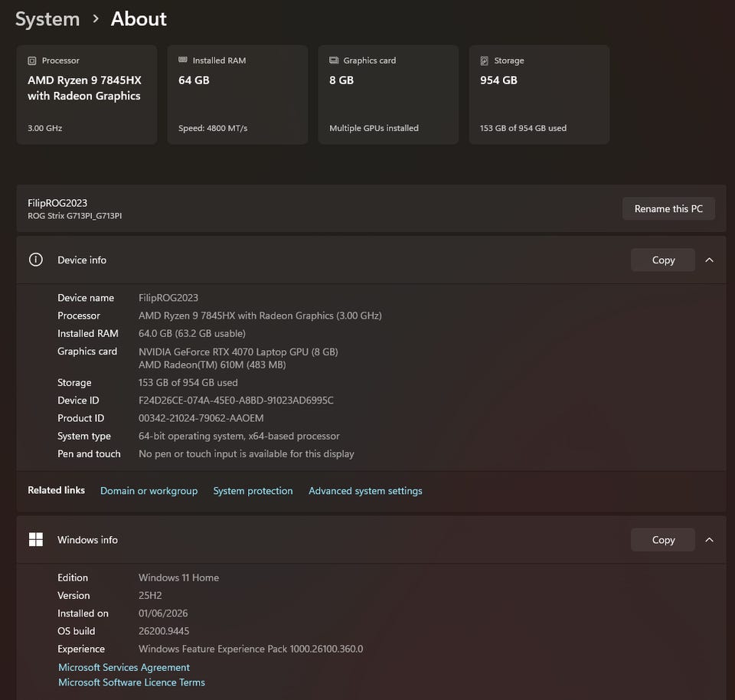Click the Speed: 4800 MT/s text
The image size is (735, 700).
213,128
